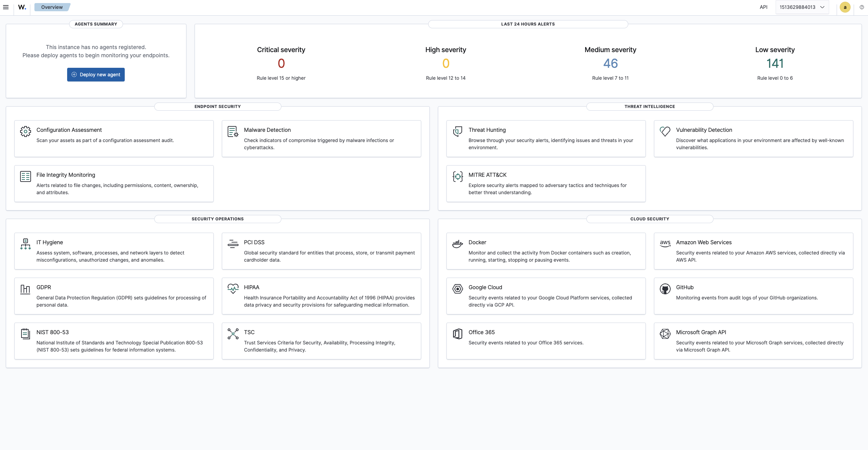Open the Medium severity 46 alerts count
The image size is (868, 450).
point(610,63)
